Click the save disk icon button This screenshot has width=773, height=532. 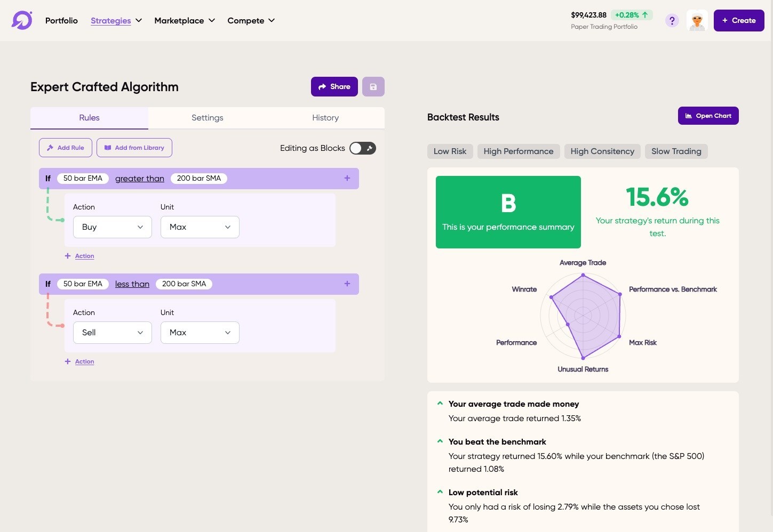pyautogui.click(x=373, y=87)
